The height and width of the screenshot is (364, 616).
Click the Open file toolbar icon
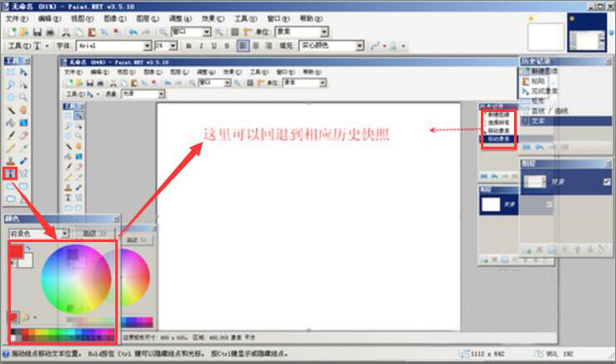coord(24,32)
